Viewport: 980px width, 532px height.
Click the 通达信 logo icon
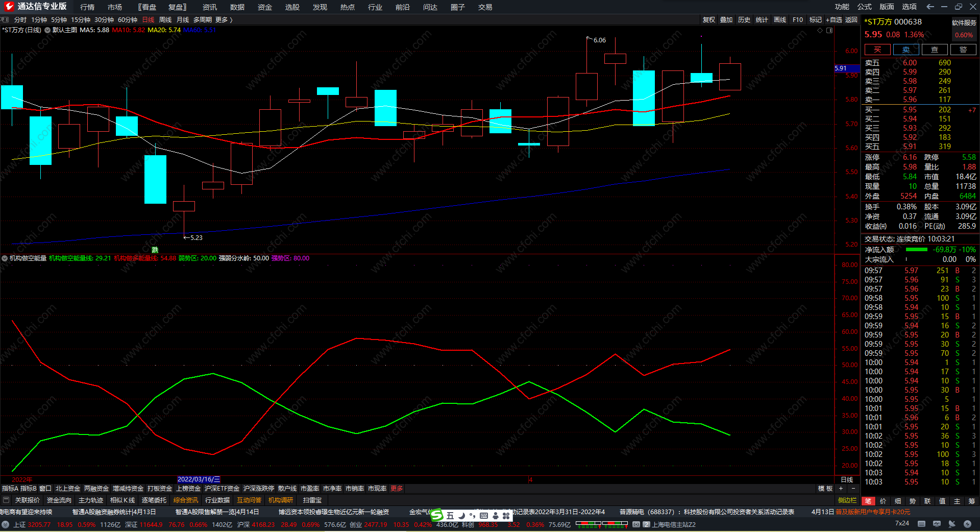coord(9,7)
